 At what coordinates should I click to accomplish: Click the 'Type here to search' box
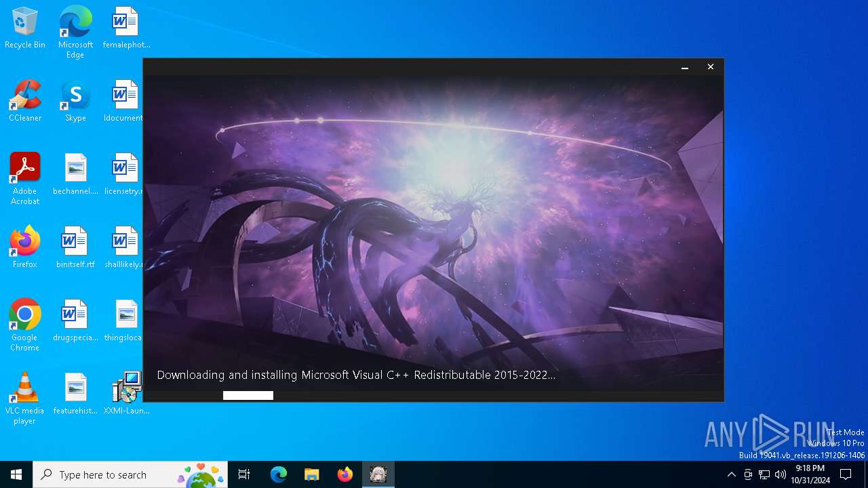130,474
